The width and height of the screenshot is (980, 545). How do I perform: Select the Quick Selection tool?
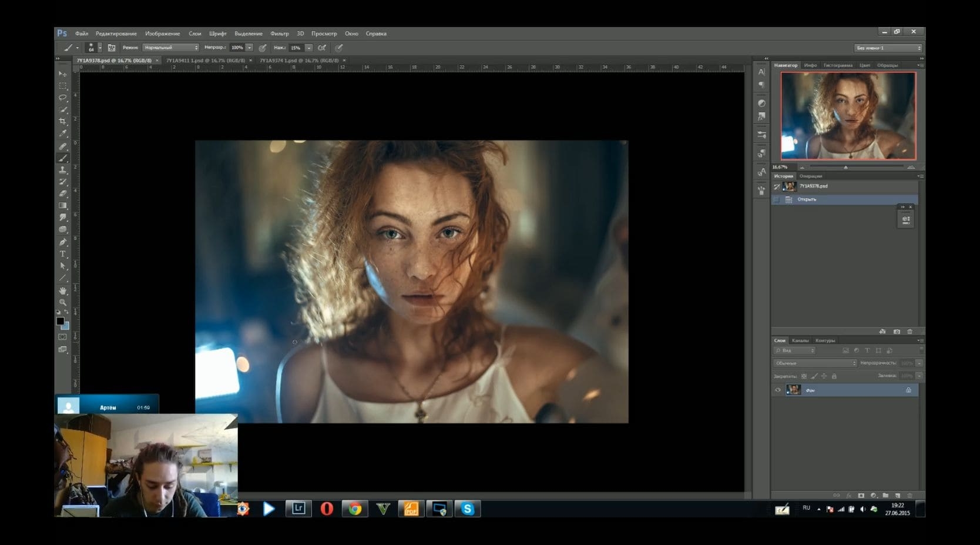[x=62, y=109]
